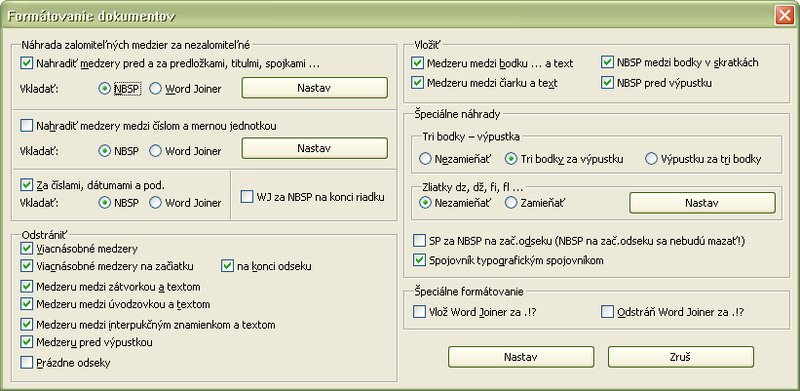The image size is (800, 391).
Task: Toggle Viacnásobné medzery na začiatku checkbox
Action: (x=27, y=266)
